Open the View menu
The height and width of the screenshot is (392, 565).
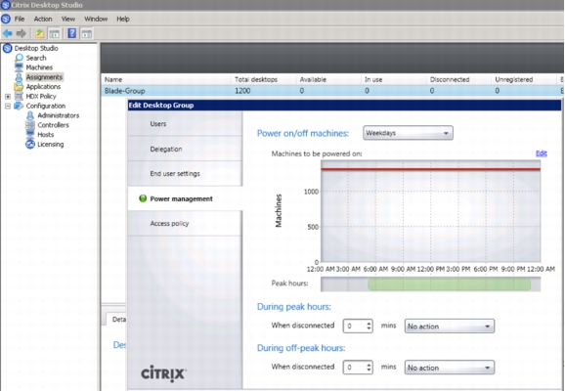pyautogui.click(x=68, y=20)
